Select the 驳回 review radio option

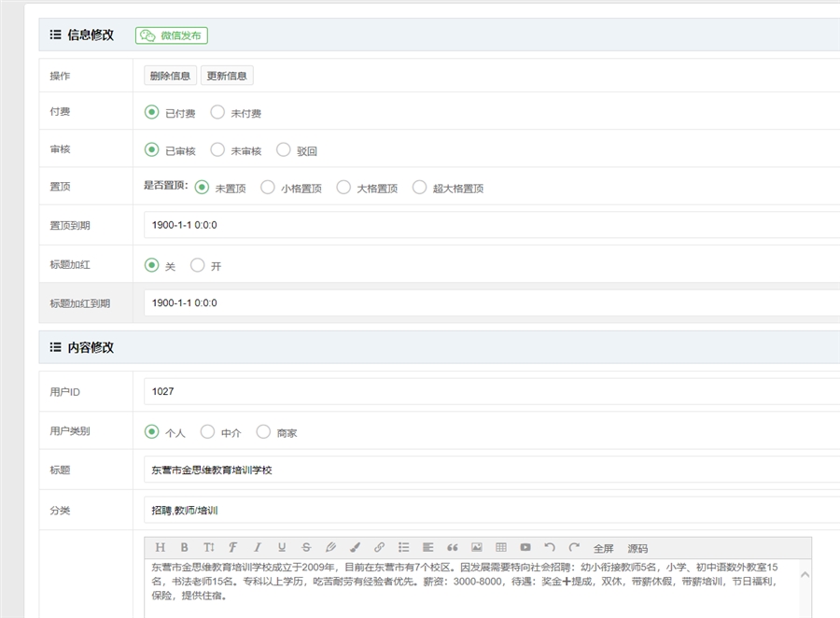[x=284, y=150]
